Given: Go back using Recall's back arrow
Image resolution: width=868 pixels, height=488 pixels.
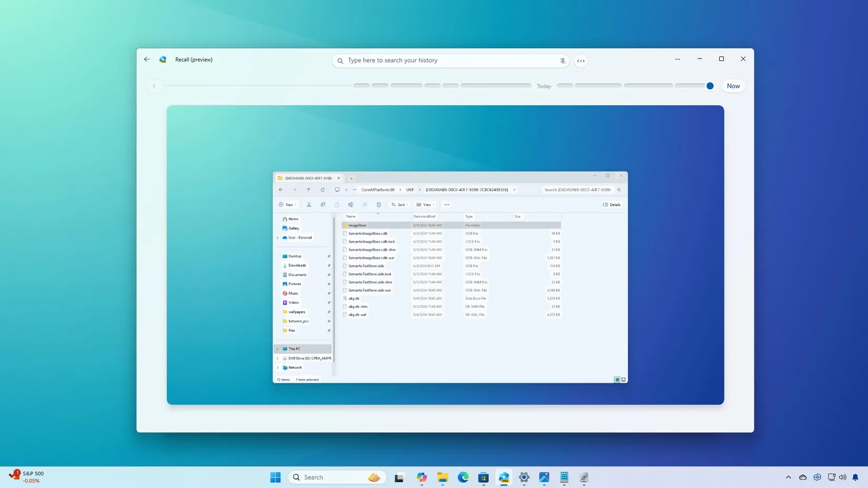Looking at the screenshot, I should tap(147, 59).
